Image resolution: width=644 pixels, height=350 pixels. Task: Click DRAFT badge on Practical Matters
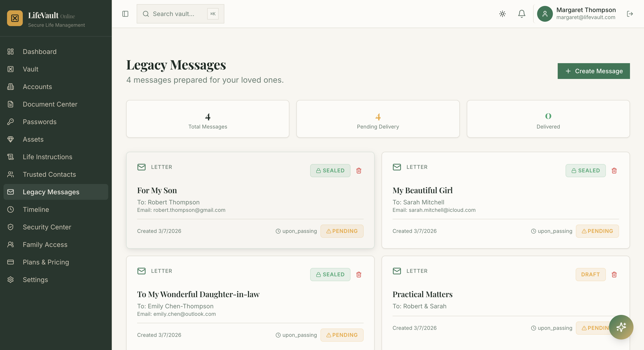[x=590, y=275]
